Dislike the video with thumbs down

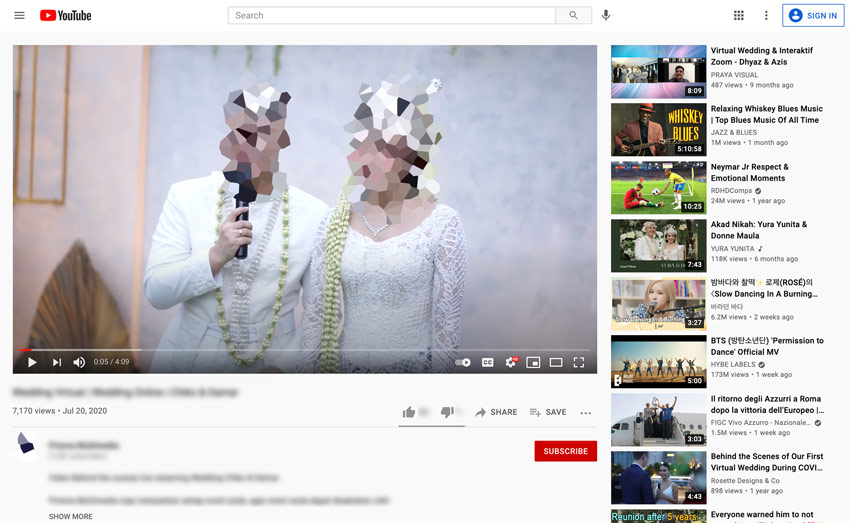point(447,412)
